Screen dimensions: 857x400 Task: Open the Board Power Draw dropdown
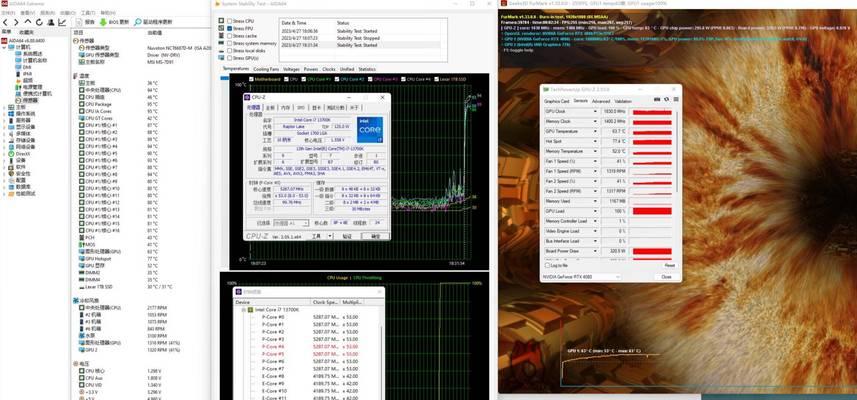596,251
